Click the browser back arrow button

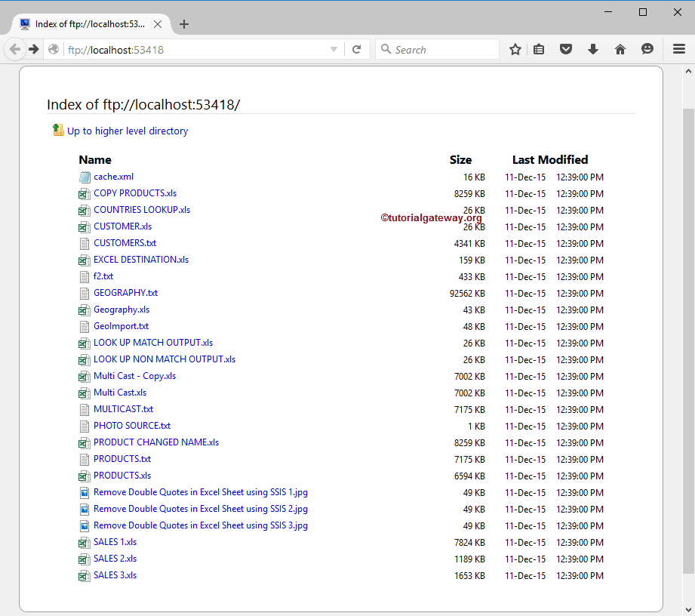tap(15, 50)
